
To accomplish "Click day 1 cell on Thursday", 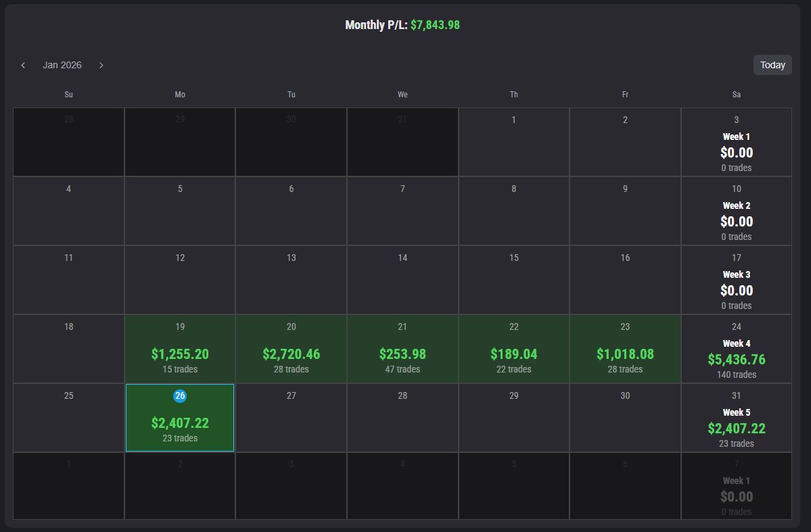I will 513,142.
